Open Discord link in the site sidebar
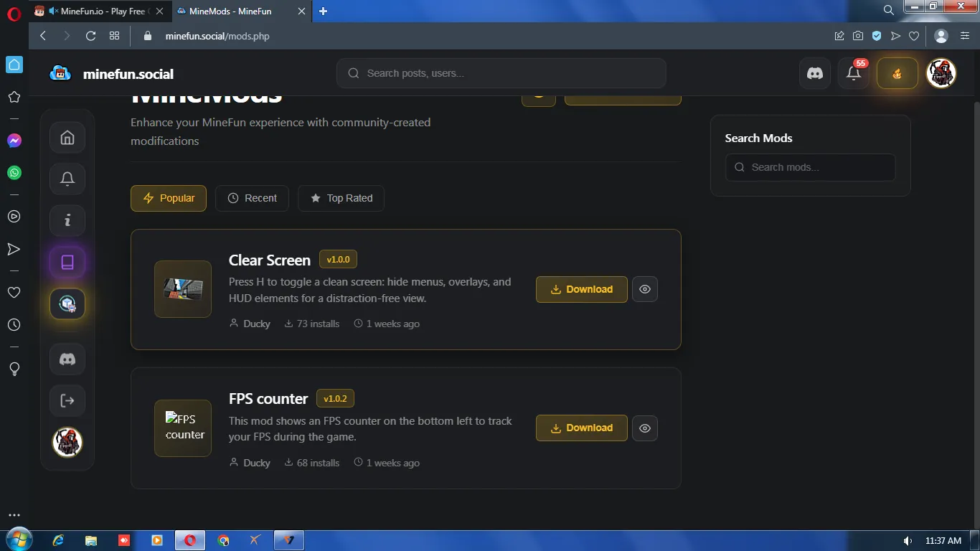 (x=67, y=359)
